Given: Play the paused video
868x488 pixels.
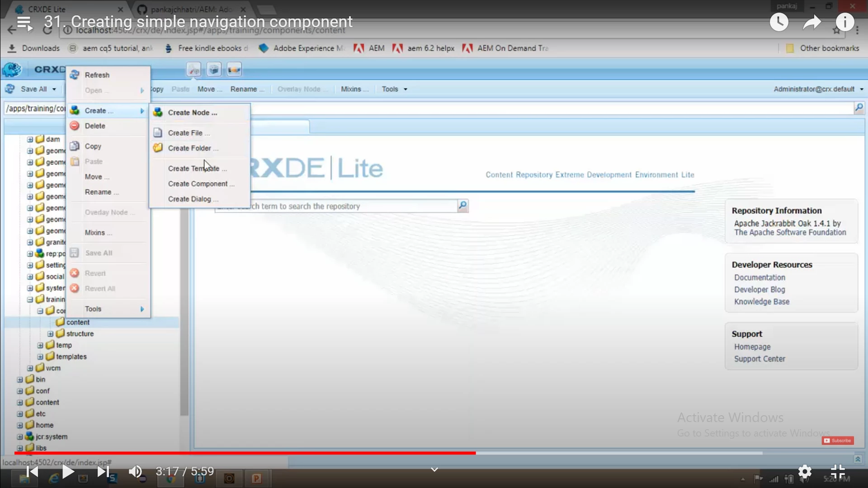Looking at the screenshot, I should coord(68,471).
